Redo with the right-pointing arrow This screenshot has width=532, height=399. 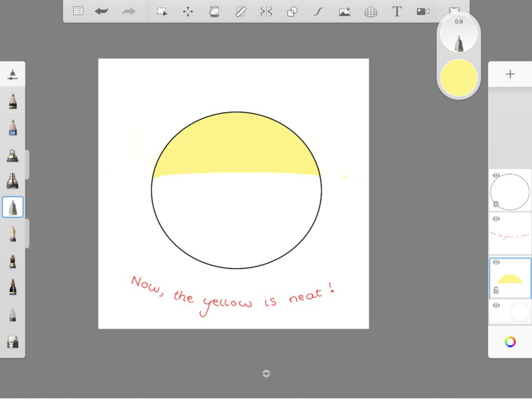tap(129, 12)
